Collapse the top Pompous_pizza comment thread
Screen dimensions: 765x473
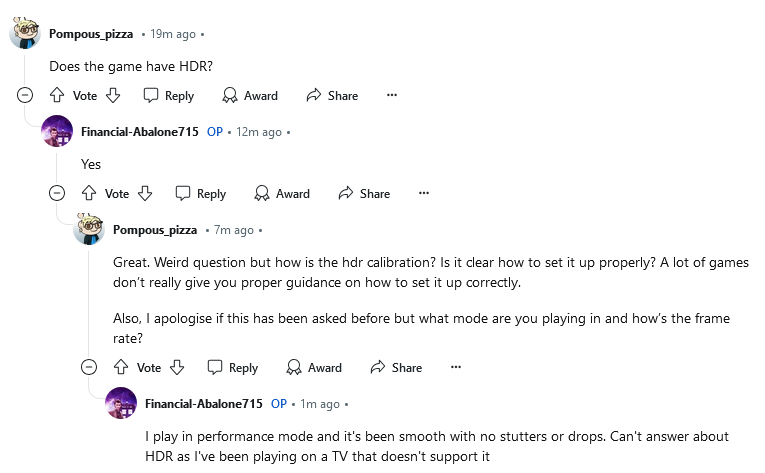click(x=25, y=95)
